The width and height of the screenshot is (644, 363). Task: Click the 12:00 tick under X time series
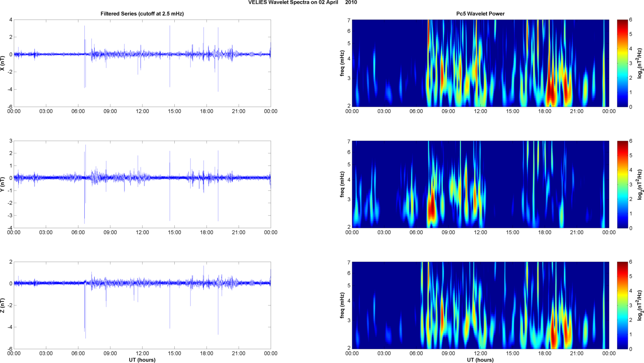point(142,111)
